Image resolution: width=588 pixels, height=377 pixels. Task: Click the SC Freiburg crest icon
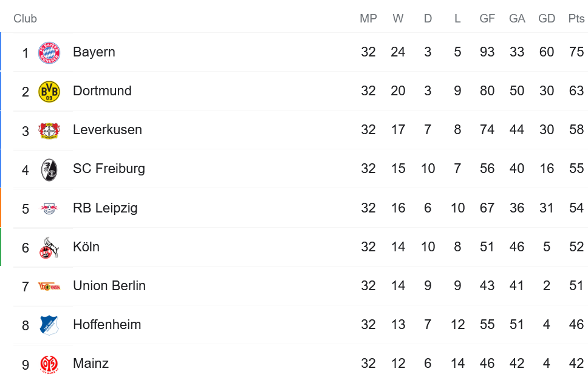[x=49, y=169]
